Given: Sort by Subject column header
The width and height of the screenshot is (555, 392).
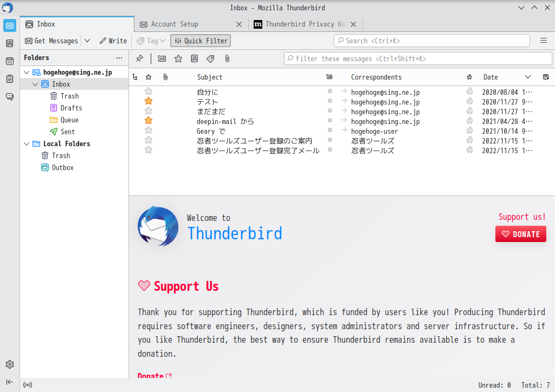Looking at the screenshot, I should click(210, 77).
